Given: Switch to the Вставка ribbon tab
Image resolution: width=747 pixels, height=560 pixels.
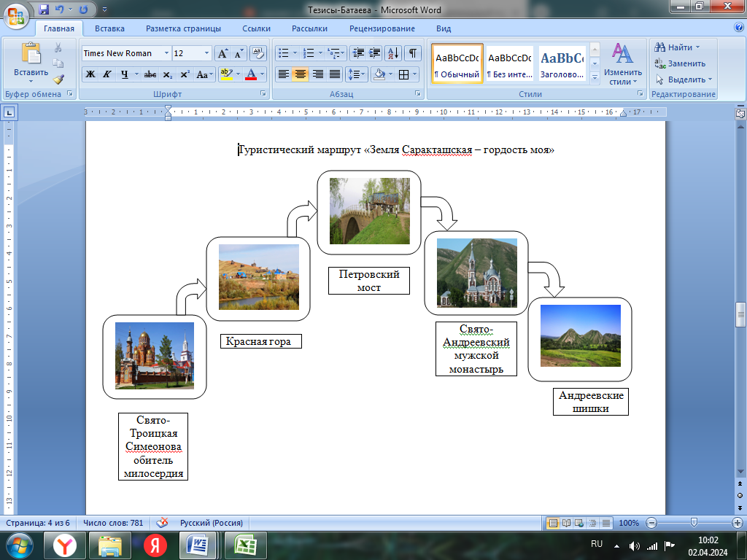Looking at the screenshot, I should pyautogui.click(x=109, y=28).
